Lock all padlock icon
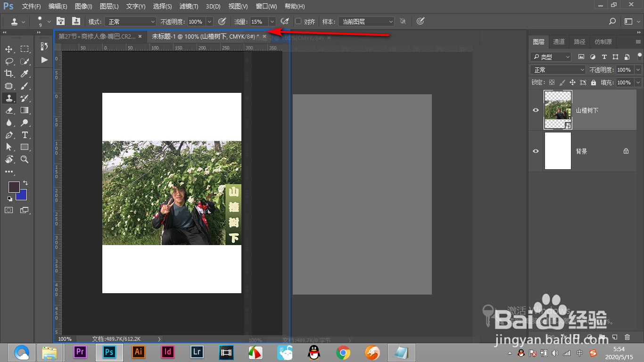Screen dimensions: 644x362 (594, 82)
